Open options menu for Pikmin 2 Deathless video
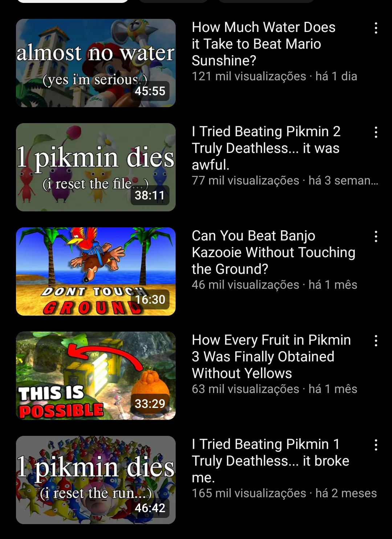This screenshot has width=392, height=539. point(376,132)
